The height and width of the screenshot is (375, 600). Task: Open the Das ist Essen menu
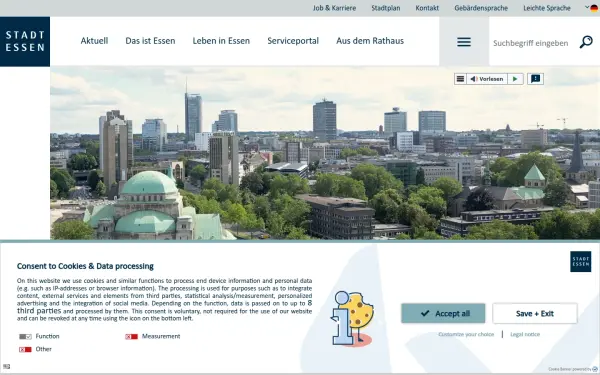[x=150, y=41]
